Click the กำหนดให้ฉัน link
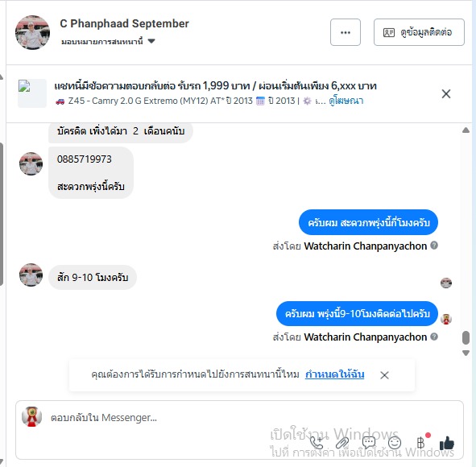This screenshot has width=476, height=467. click(x=334, y=374)
